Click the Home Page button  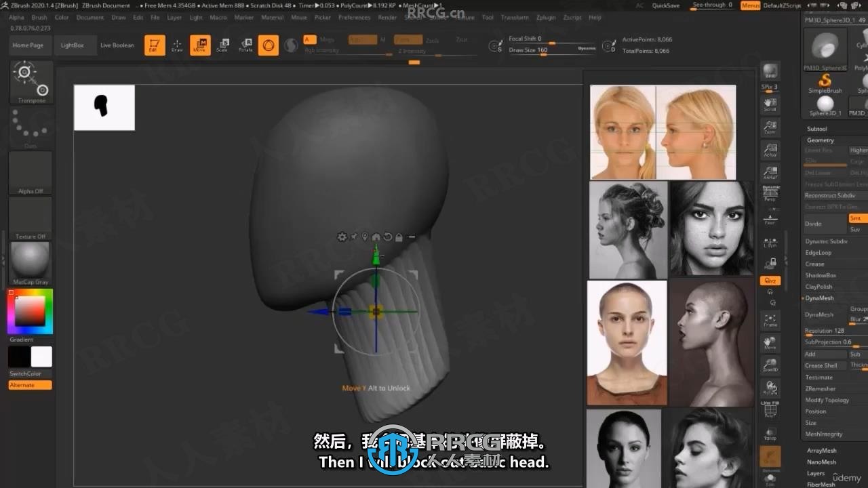pos(28,45)
